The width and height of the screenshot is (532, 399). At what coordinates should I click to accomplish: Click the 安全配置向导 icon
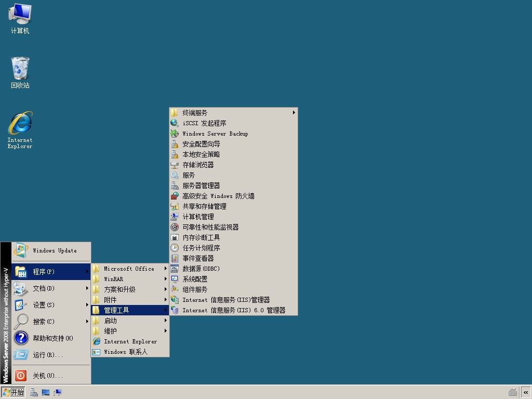tap(175, 144)
